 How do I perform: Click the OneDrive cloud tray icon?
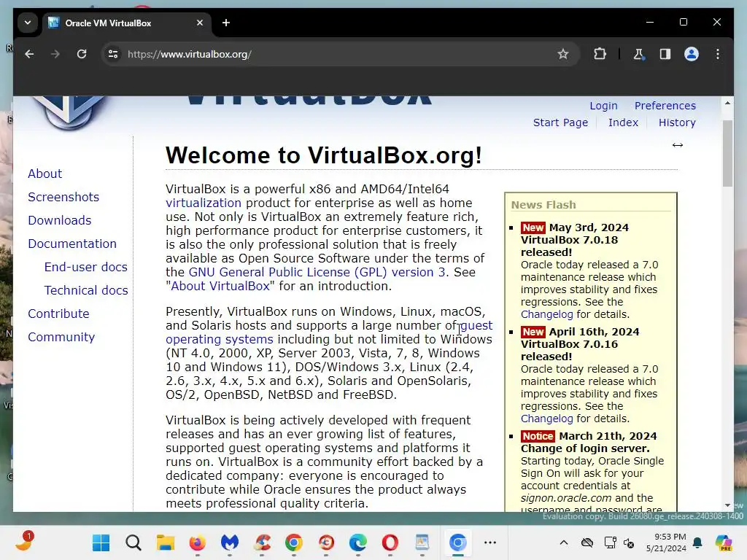click(x=587, y=542)
